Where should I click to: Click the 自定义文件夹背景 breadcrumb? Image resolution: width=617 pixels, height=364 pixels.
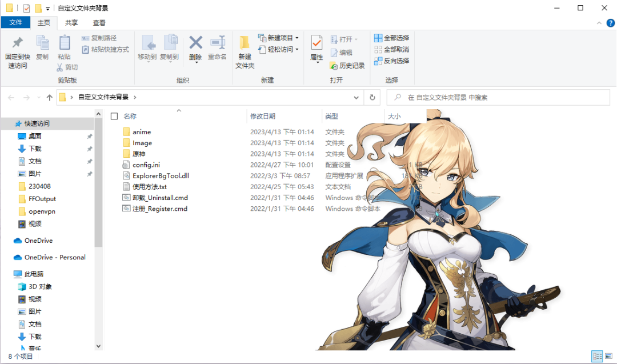[x=103, y=97]
